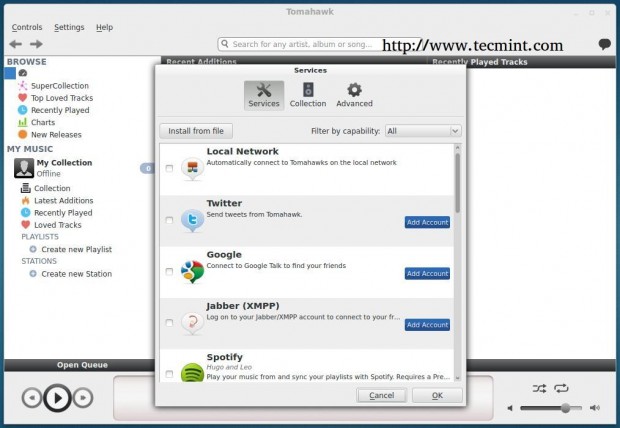Toggle repeat mode icon

click(x=561, y=388)
